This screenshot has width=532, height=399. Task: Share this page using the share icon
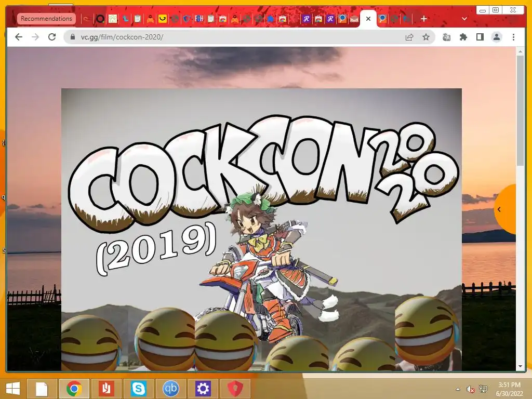click(409, 37)
